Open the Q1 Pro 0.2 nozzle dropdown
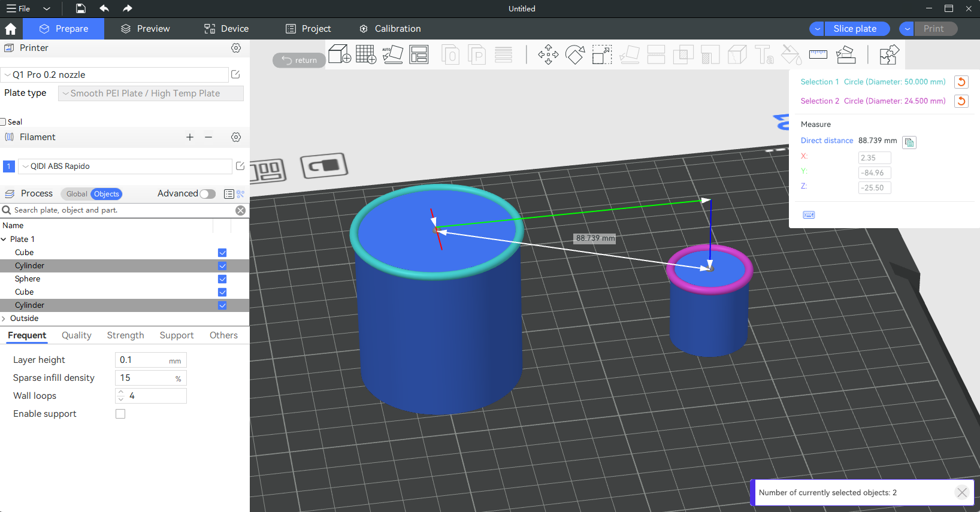This screenshot has height=512, width=980. tap(115, 75)
